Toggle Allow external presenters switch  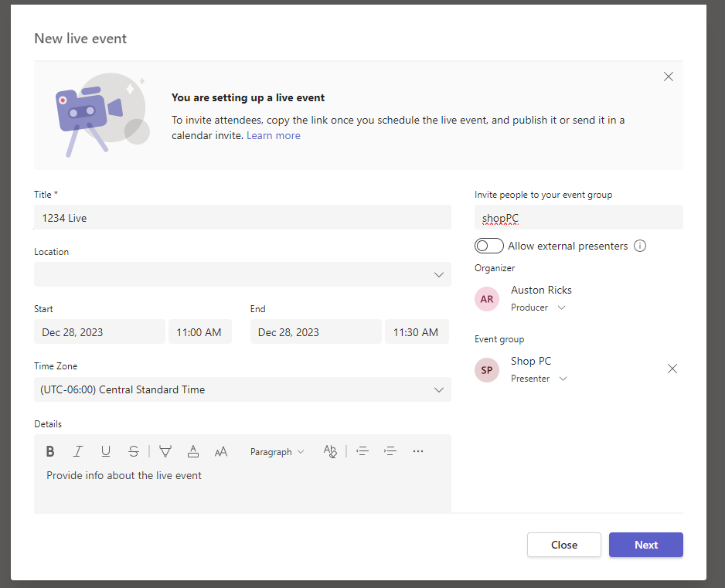coord(489,246)
